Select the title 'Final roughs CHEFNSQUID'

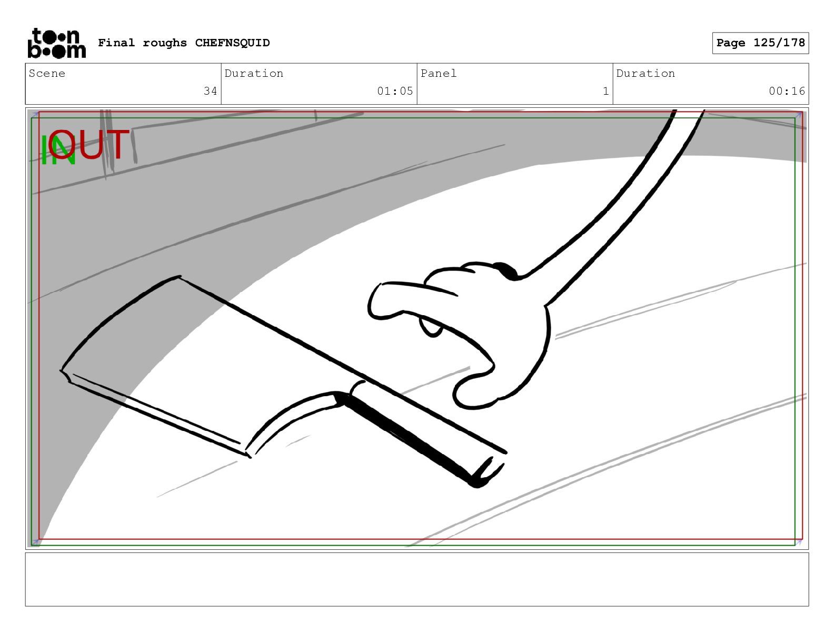click(x=184, y=43)
